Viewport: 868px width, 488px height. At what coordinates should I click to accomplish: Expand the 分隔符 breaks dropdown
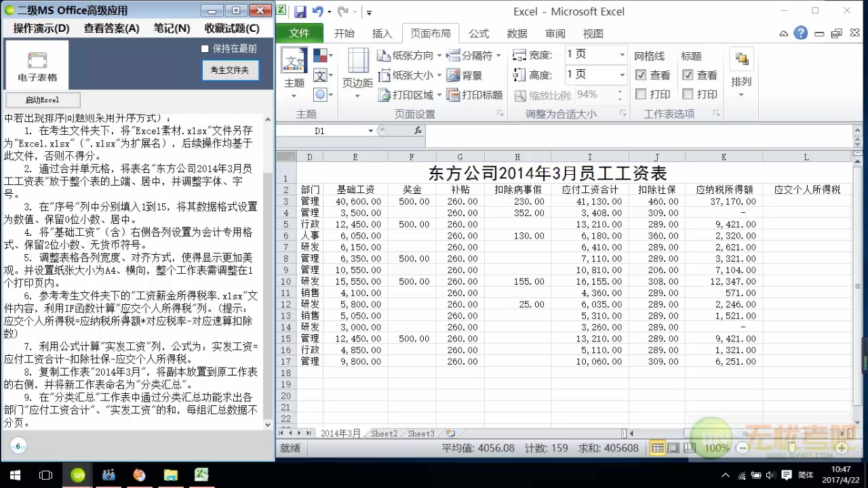pyautogui.click(x=499, y=56)
